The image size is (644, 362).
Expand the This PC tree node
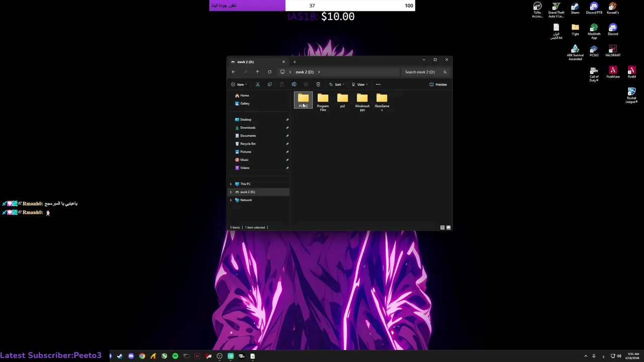tap(231, 184)
